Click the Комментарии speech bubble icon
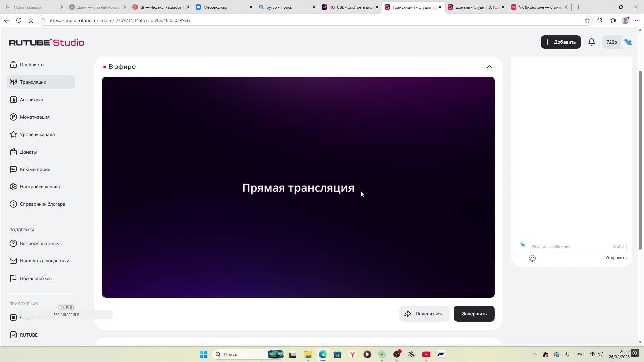 [13, 169]
